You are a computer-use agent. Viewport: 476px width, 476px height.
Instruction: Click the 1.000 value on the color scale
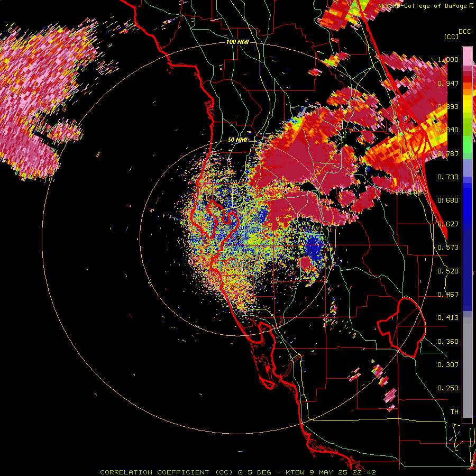(448, 59)
